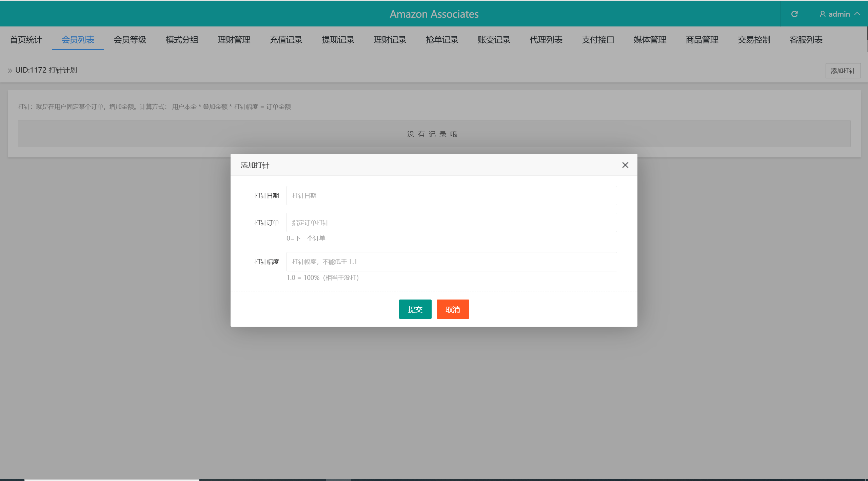The width and height of the screenshot is (868, 481).
Task: Click the admin user icon
Action: pos(822,14)
